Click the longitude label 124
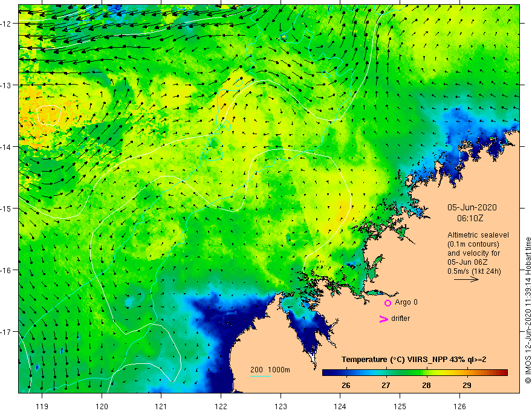532x411 pixels. pos(340,406)
